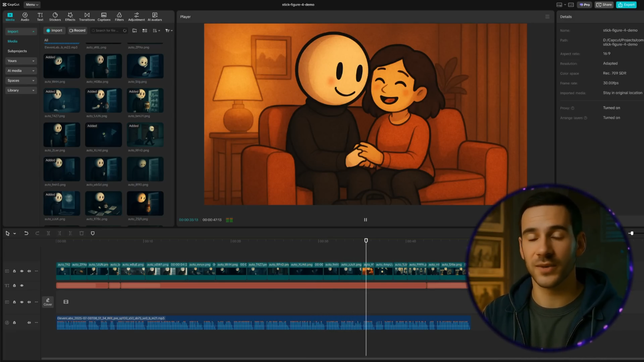Hide the main video track
Screen dimensions: 644x362
(22, 271)
